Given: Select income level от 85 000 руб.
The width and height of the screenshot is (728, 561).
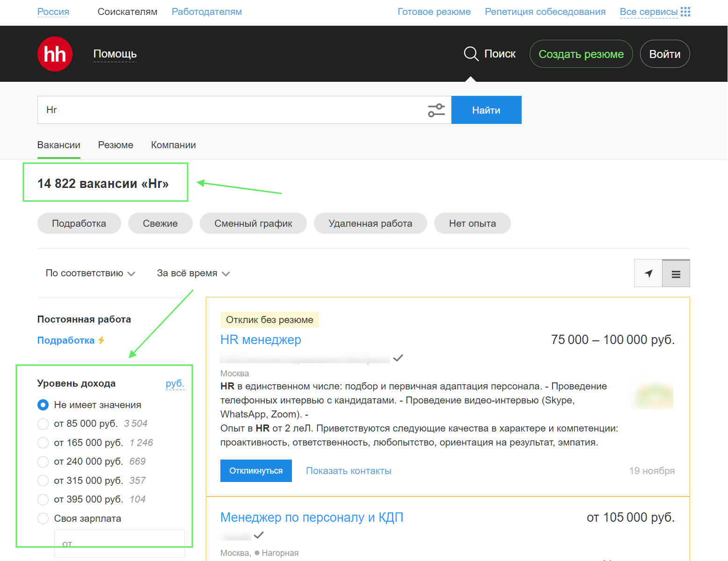Looking at the screenshot, I should click(43, 424).
